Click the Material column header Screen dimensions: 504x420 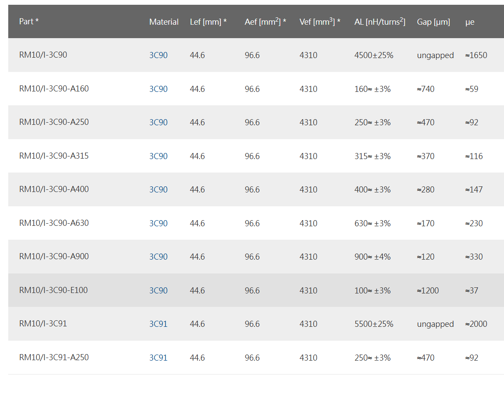164,22
